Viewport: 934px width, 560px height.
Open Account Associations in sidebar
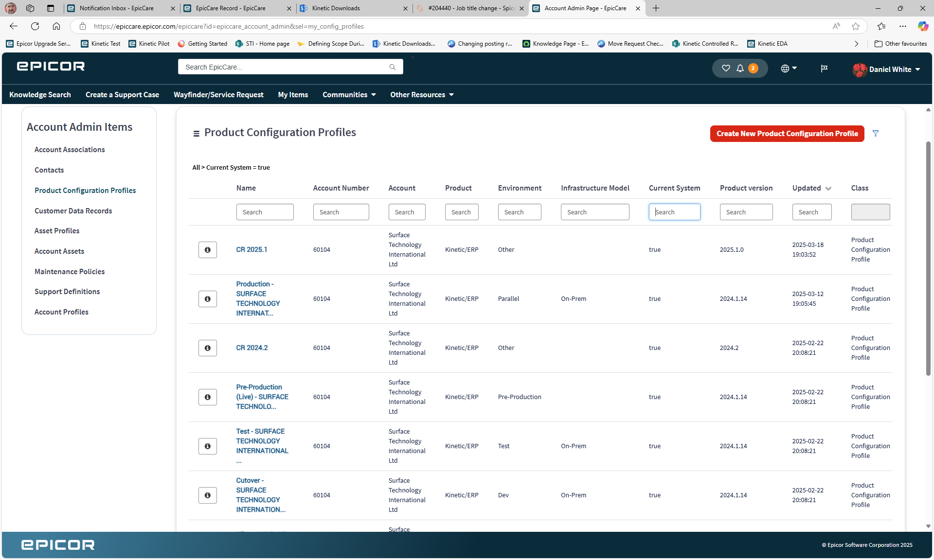pyautogui.click(x=70, y=150)
